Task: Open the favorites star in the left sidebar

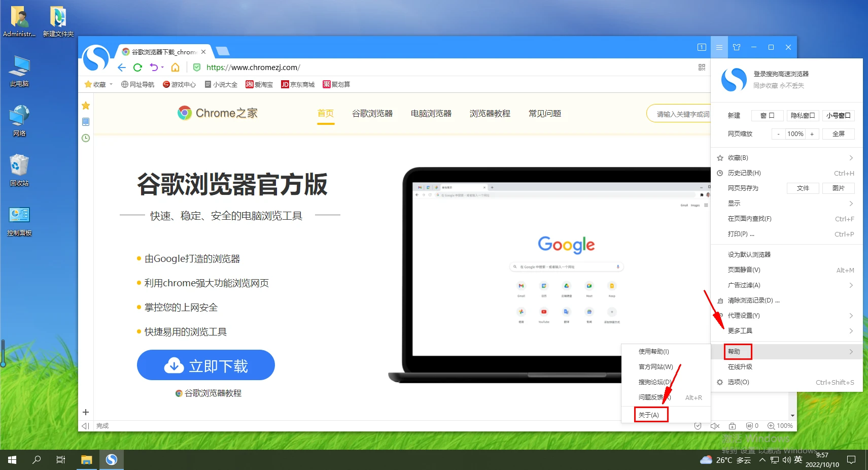Action: point(86,106)
